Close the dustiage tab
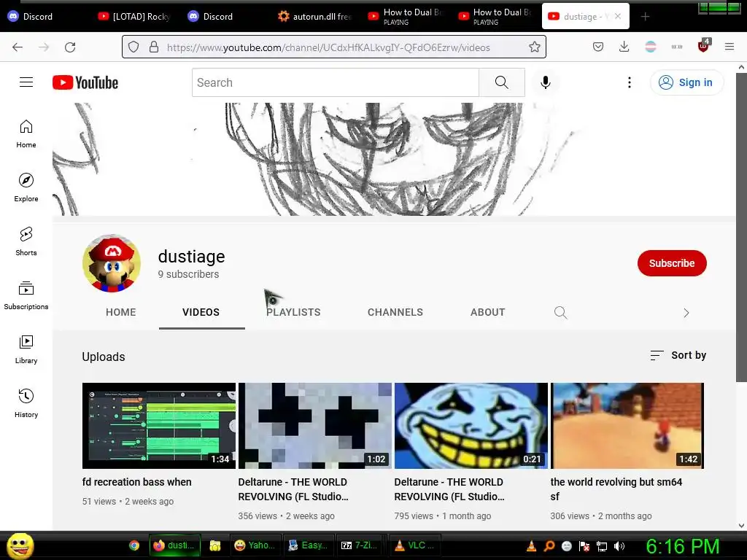The width and height of the screenshot is (747, 560). coord(617,16)
